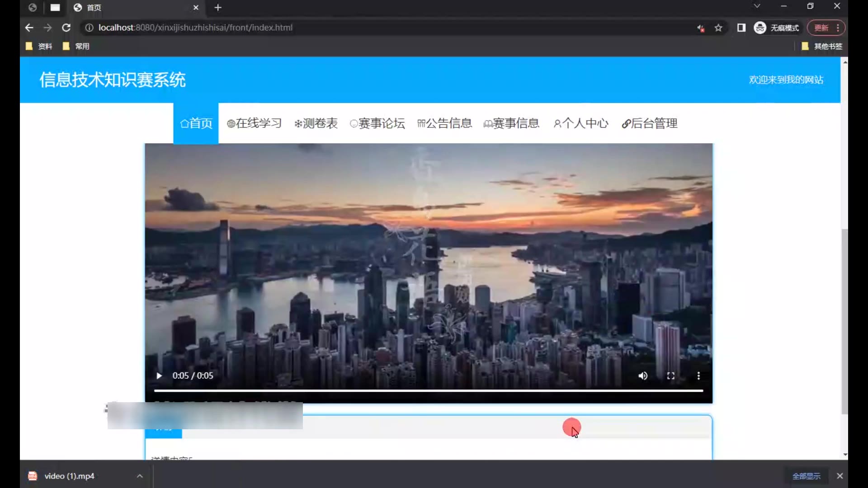Expand video (1).mp4 download options
Screen dimensions: 868x488
click(x=140, y=476)
